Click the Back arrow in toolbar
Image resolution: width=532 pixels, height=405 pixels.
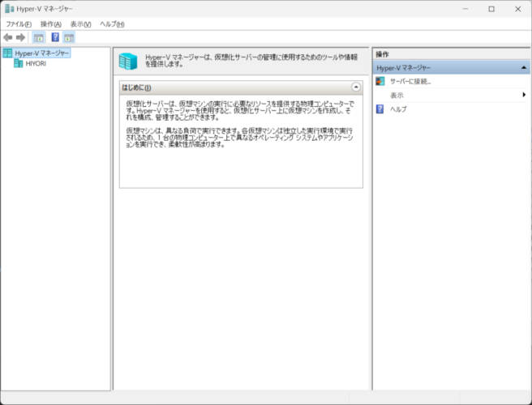coord(8,37)
